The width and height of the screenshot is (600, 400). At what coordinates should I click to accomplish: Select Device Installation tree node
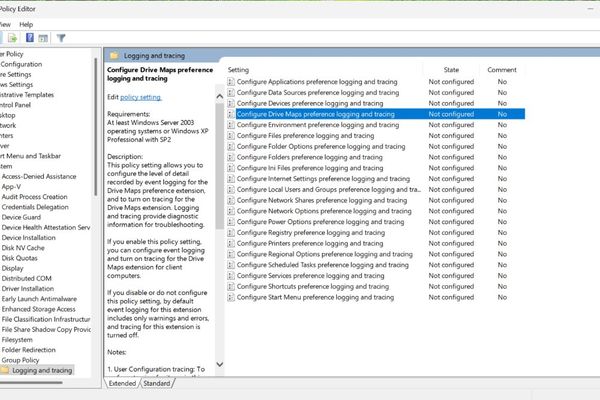click(x=29, y=238)
